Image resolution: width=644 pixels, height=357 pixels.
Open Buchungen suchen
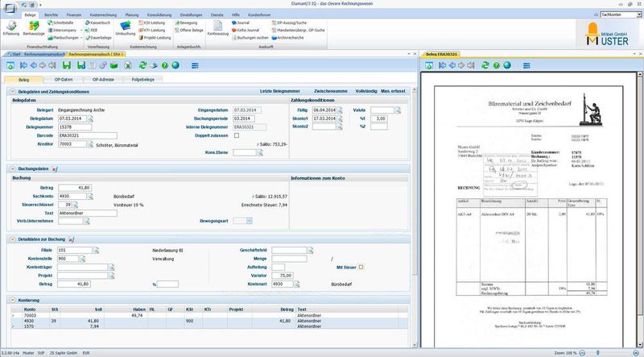click(250, 38)
